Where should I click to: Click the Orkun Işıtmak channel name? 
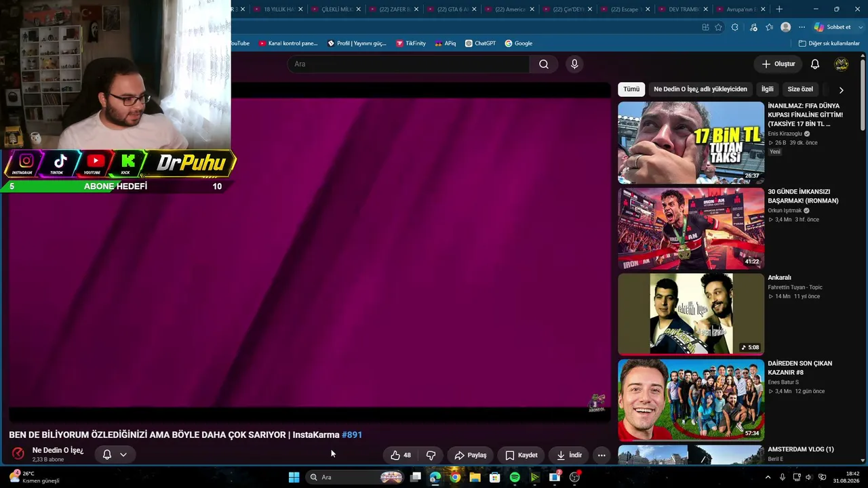785,211
